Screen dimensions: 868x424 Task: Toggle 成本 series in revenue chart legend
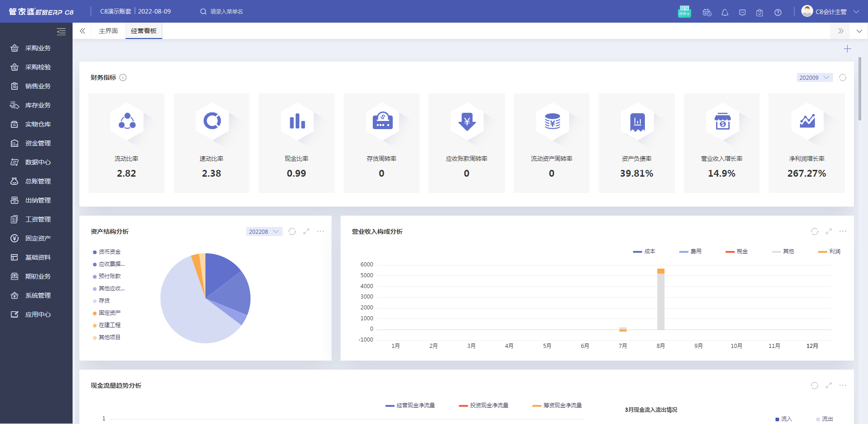point(644,251)
